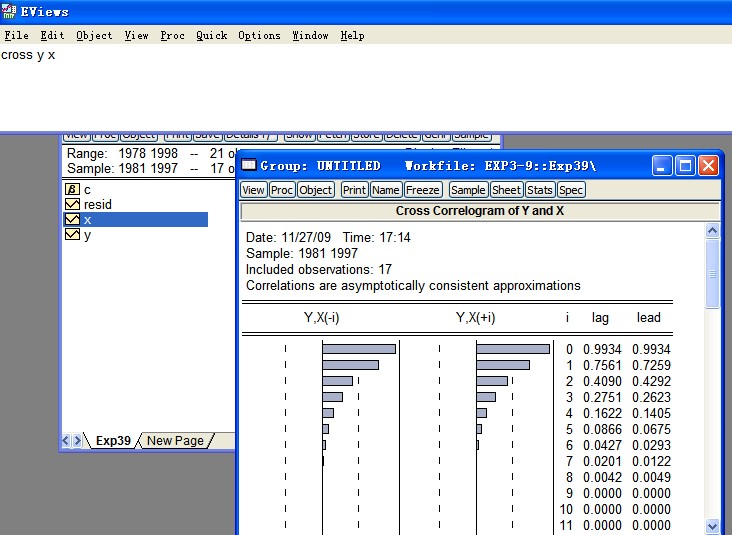Click the Freeze button in Group window
732x535 pixels.
click(423, 190)
